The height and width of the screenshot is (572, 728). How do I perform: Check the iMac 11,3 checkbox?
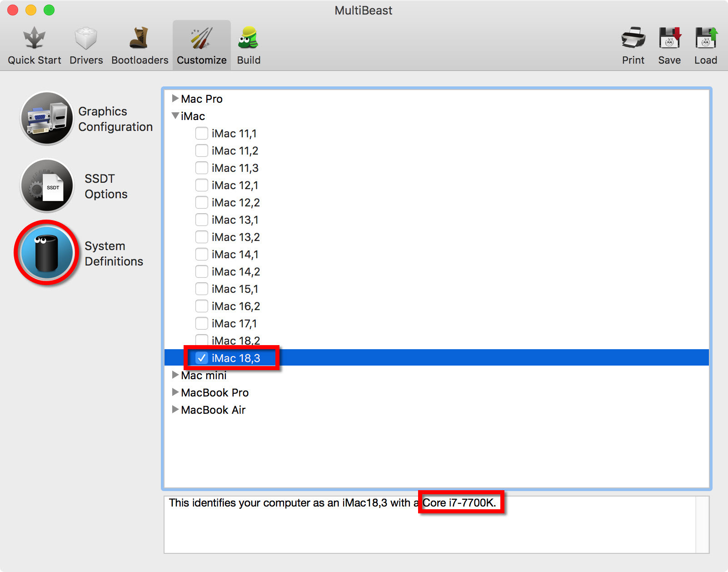[202, 168]
